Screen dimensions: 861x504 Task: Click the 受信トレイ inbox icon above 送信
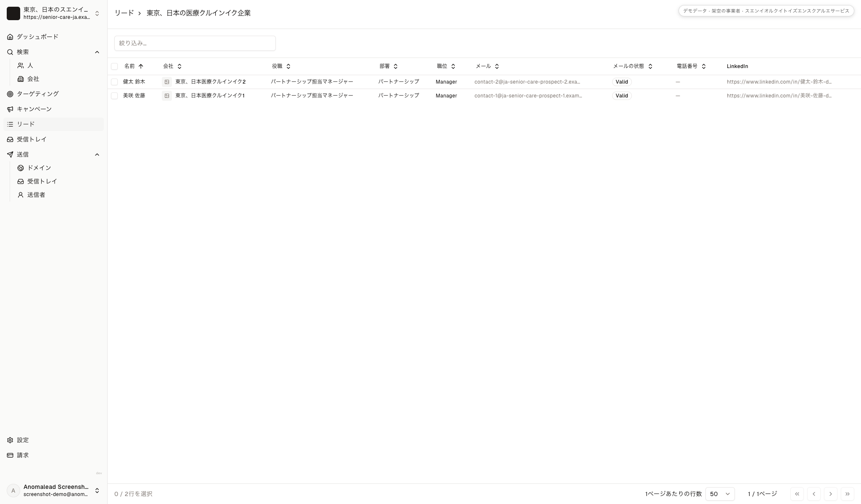(x=10, y=139)
